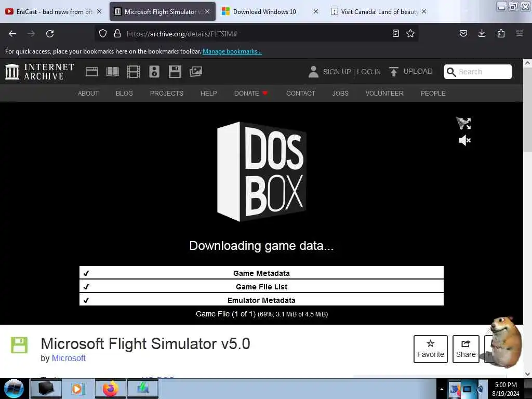The height and width of the screenshot is (399, 532).
Task: Open Save to Pocket button
Action: click(x=463, y=33)
